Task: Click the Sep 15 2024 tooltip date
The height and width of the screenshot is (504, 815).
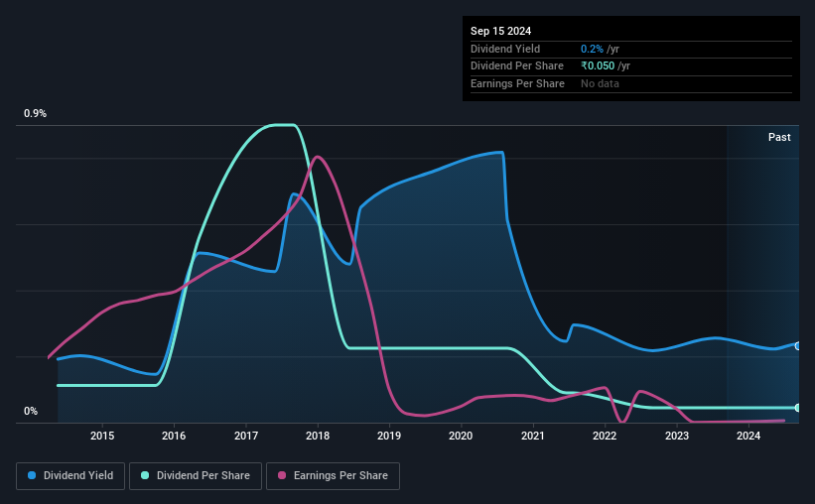Action: 500,31
